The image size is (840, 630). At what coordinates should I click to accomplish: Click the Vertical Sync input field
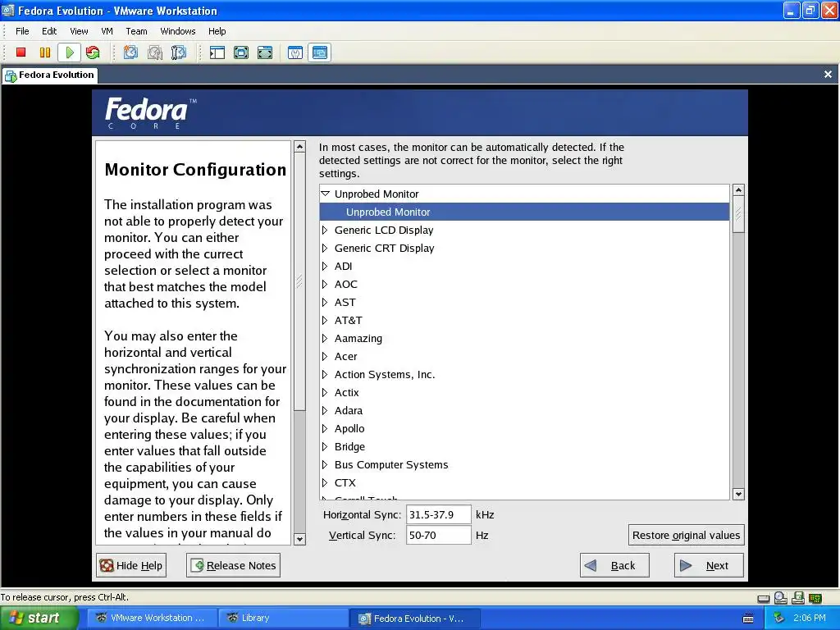pyautogui.click(x=438, y=535)
